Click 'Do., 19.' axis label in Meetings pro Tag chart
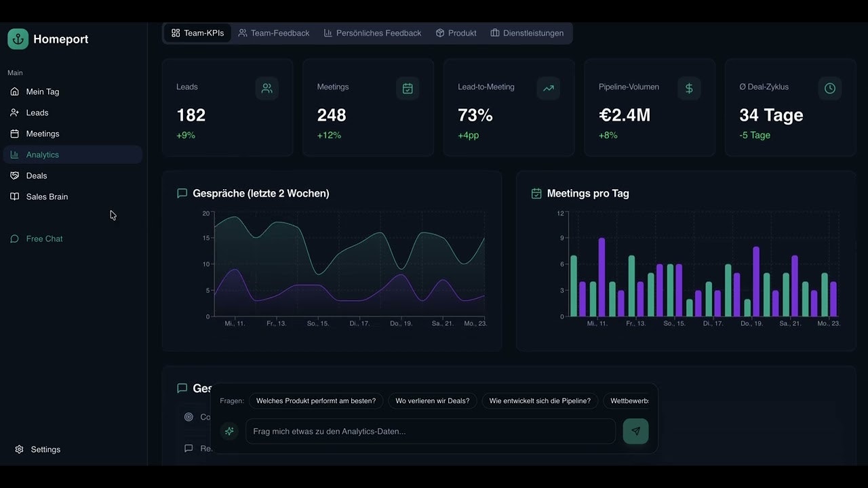868x488 pixels. click(751, 323)
